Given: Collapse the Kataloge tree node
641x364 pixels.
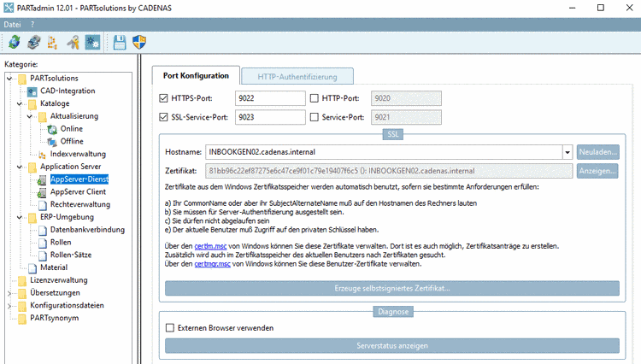Looking at the screenshot, I should pos(19,103).
